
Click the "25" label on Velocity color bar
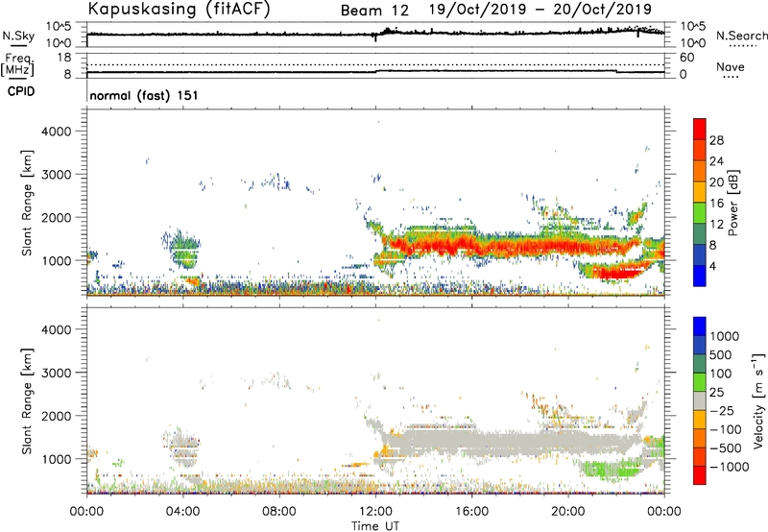[x=716, y=393]
